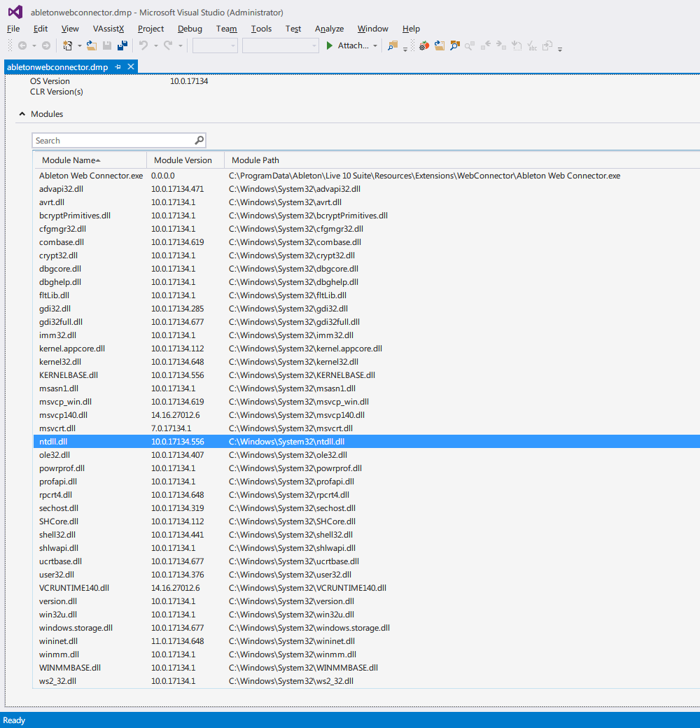
Task: Open the Redo history dropdown arrow
Action: pyautogui.click(x=180, y=45)
